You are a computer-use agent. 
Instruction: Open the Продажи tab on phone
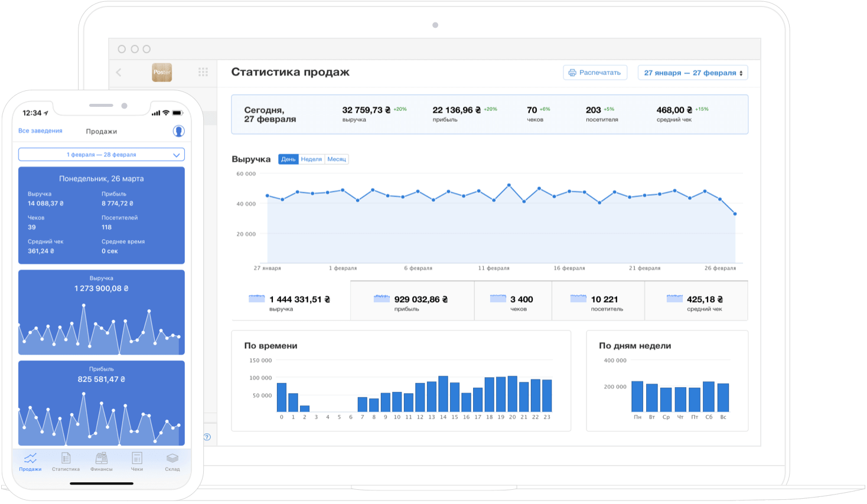[x=30, y=462]
